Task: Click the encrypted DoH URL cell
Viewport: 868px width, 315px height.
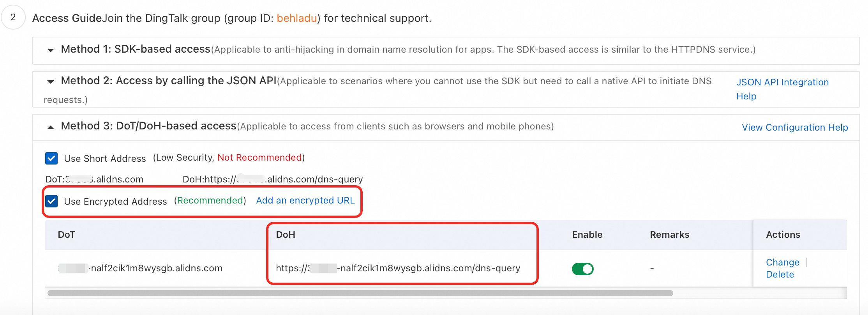Action: (x=398, y=268)
